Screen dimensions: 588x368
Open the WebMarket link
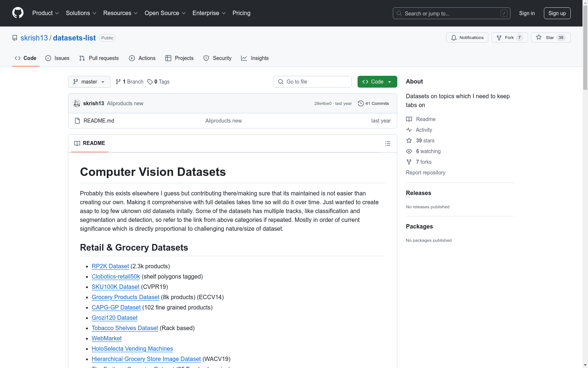pos(107,338)
